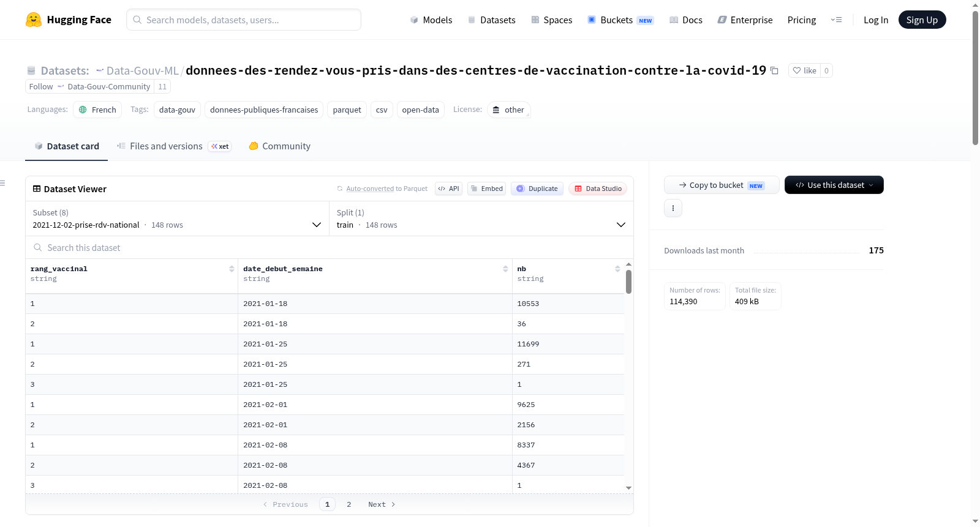The width and height of the screenshot is (980, 527).
Task: Open the Pricing nav link
Action: pyautogui.click(x=802, y=20)
